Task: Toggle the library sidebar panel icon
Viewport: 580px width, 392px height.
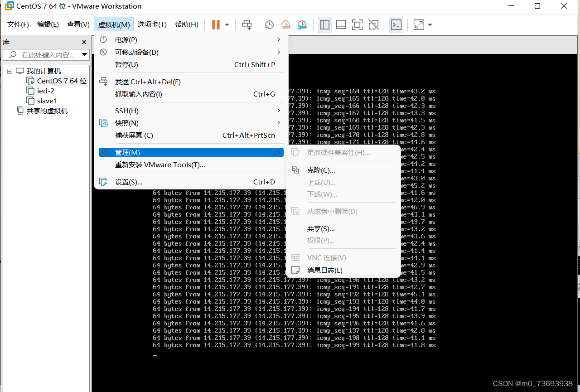Action: pyautogui.click(x=324, y=24)
